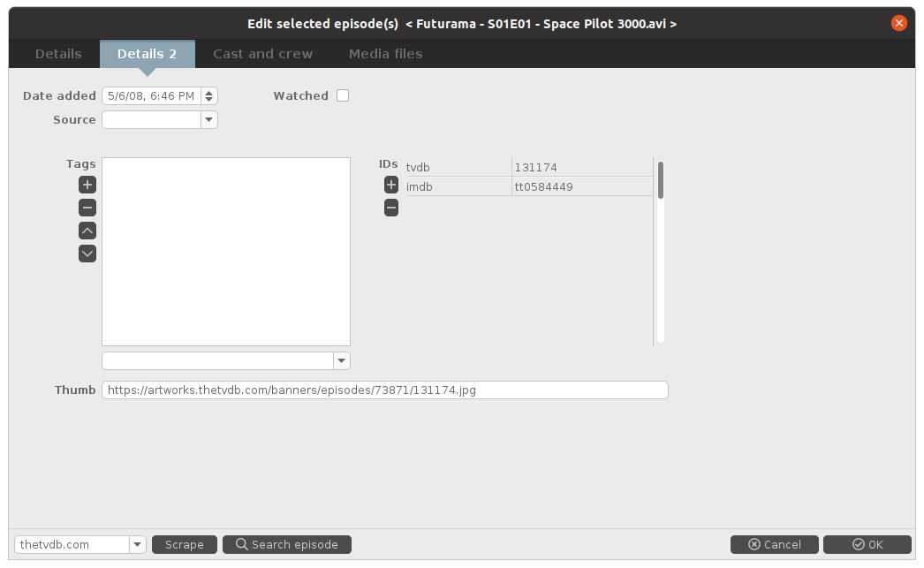This screenshot has height=568, width=924.
Task: Open the thetvdb.com scraper dropdown
Action: (x=138, y=544)
